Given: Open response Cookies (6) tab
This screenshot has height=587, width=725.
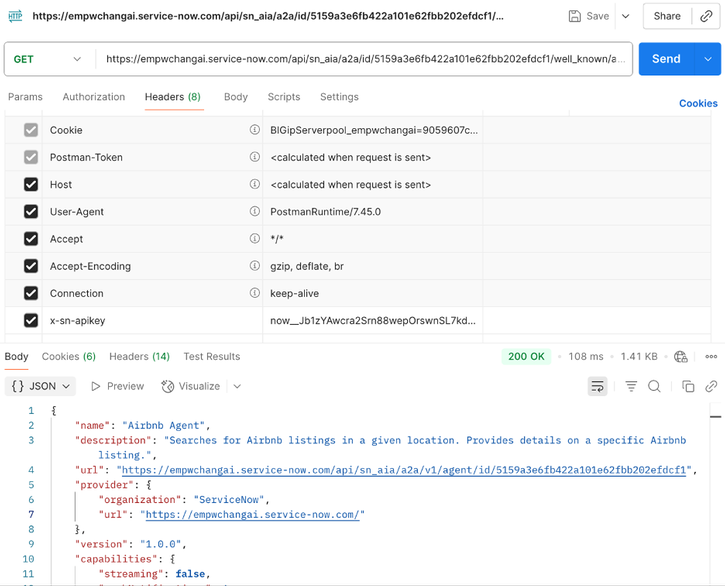Looking at the screenshot, I should pos(69,357).
